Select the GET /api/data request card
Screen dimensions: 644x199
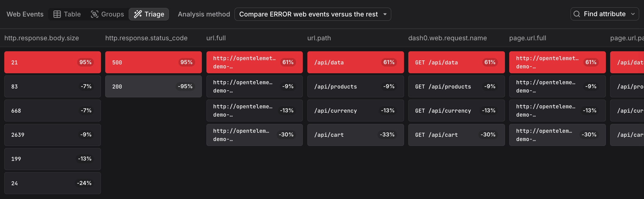[x=456, y=62]
